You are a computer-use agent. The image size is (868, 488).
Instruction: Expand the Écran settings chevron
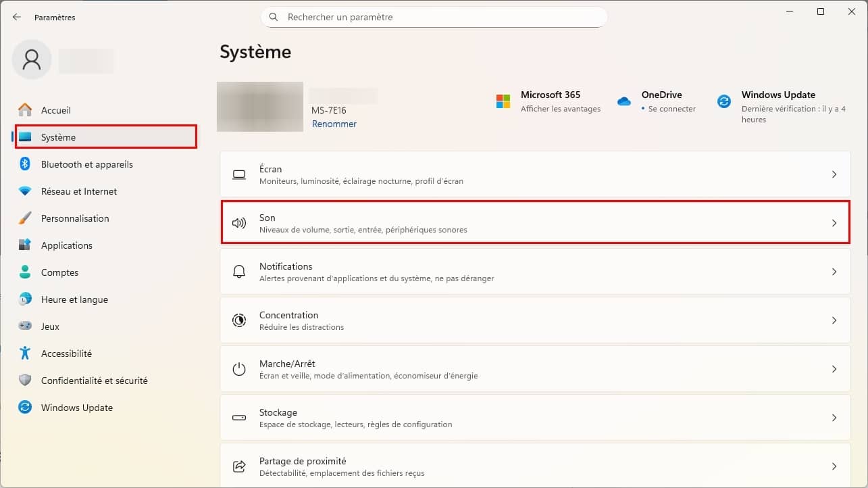tap(834, 174)
